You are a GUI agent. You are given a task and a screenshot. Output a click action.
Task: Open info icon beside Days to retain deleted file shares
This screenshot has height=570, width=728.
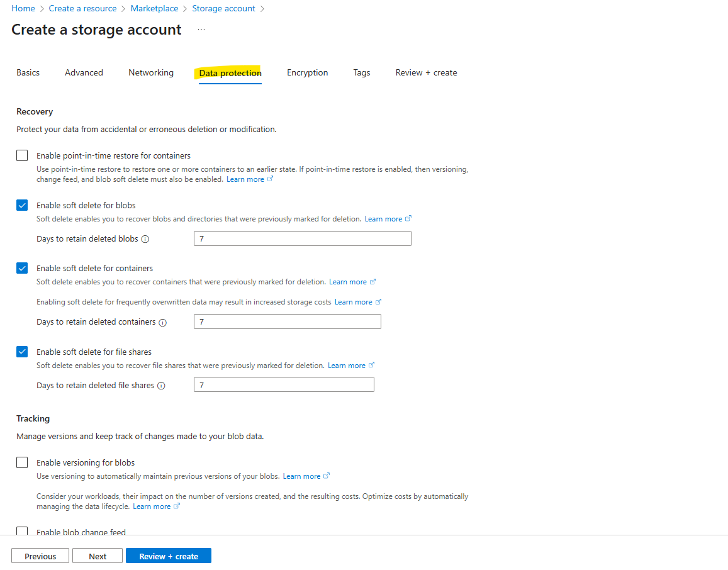161,386
